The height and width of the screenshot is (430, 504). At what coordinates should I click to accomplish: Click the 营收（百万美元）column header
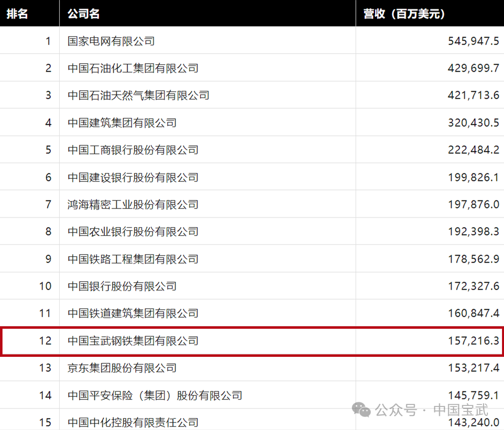tap(404, 14)
